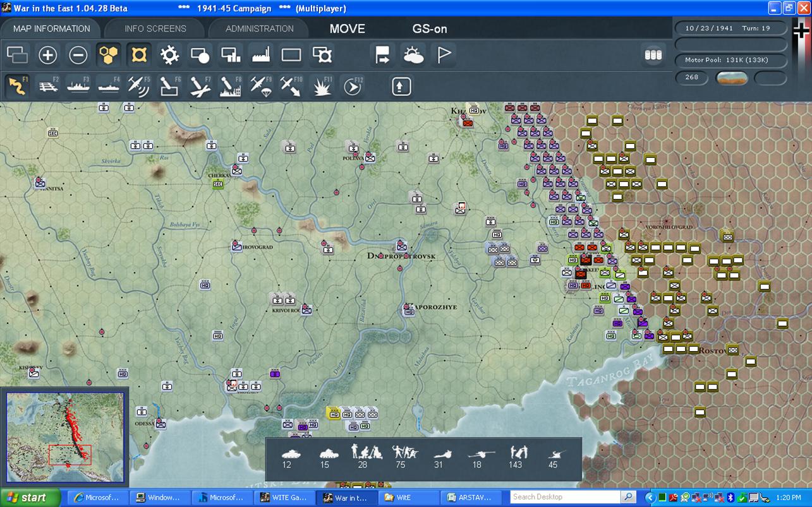This screenshot has height=507, width=812.
Task: Select the rail movement mode F2
Action: (x=48, y=86)
